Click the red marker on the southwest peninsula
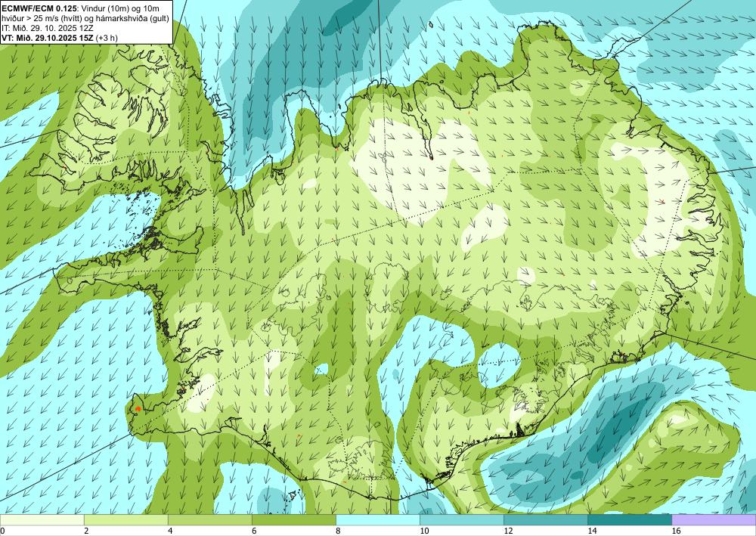The width and height of the screenshot is (756, 536). (138, 408)
